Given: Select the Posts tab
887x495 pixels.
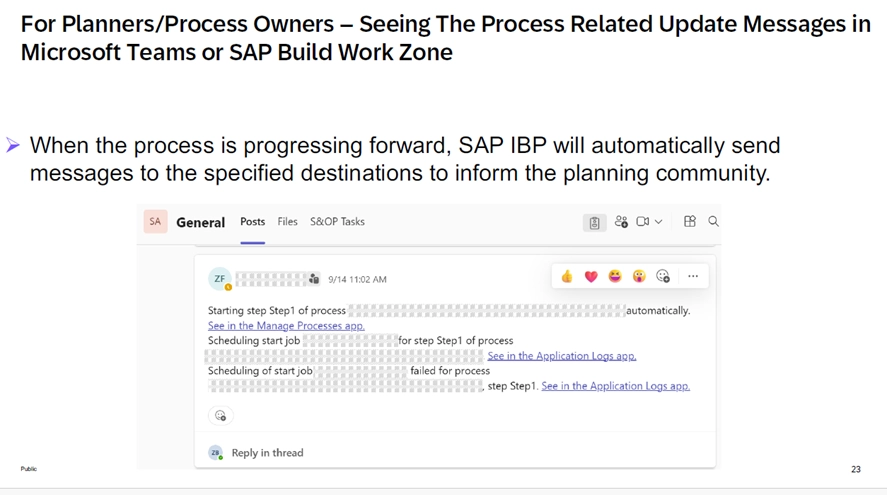Looking at the screenshot, I should pyautogui.click(x=253, y=222).
